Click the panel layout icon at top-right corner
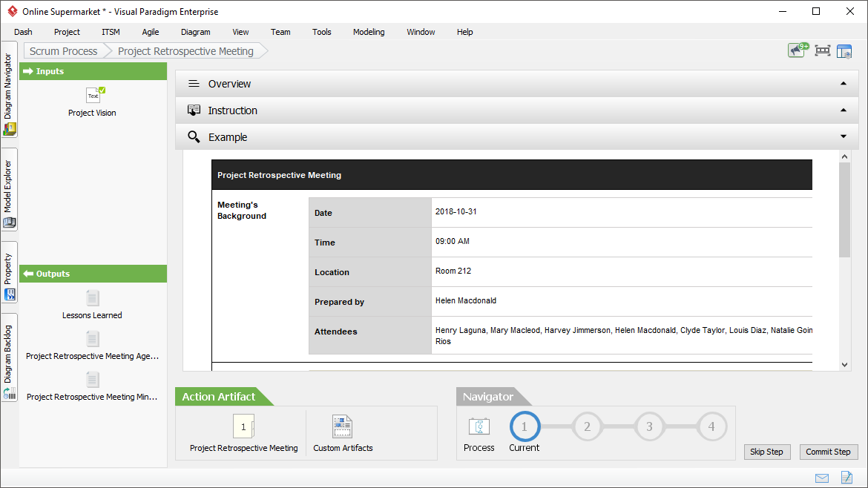The image size is (868, 488). click(x=844, y=51)
